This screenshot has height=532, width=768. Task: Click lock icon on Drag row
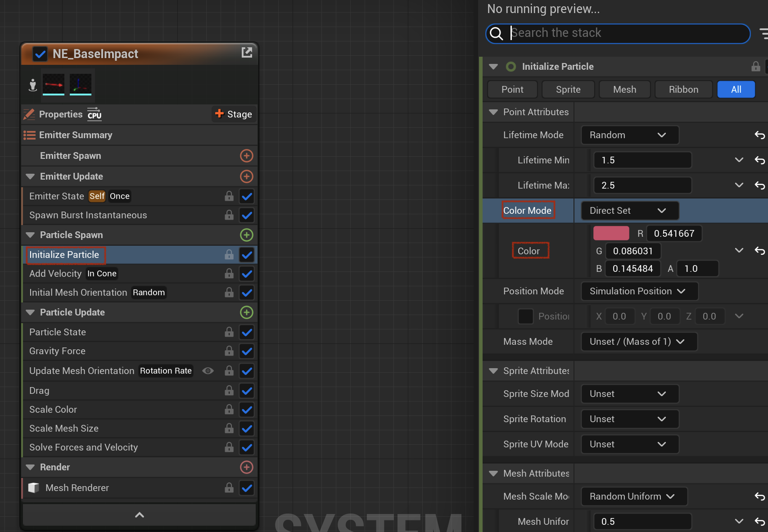(x=229, y=391)
